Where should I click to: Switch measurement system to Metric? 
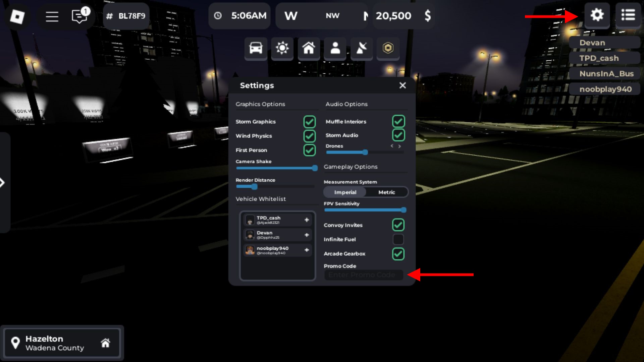pyautogui.click(x=387, y=192)
